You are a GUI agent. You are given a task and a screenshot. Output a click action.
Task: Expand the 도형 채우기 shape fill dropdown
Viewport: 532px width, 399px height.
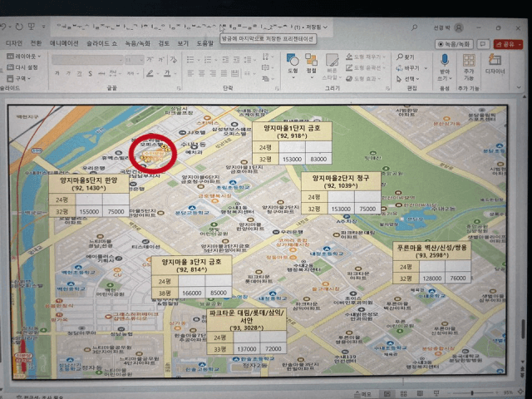click(384, 57)
